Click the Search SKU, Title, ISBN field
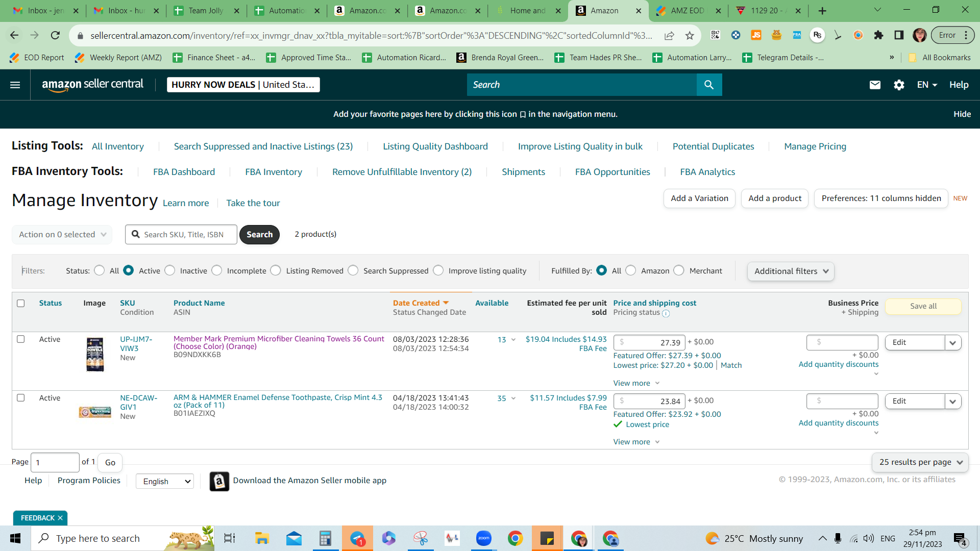This screenshot has width=980, height=551. pyautogui.click(x=181, y=235)
